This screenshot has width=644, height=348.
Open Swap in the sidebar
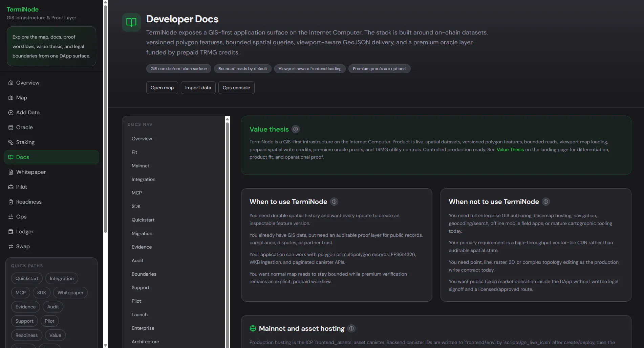click(x=51, y=247)
